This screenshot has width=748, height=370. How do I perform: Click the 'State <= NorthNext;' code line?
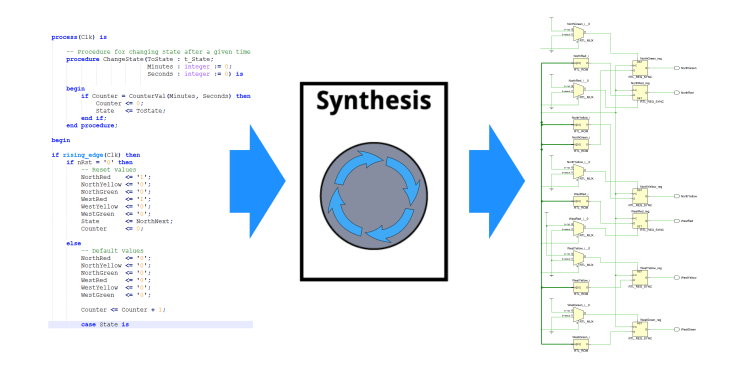pos(127,221)
